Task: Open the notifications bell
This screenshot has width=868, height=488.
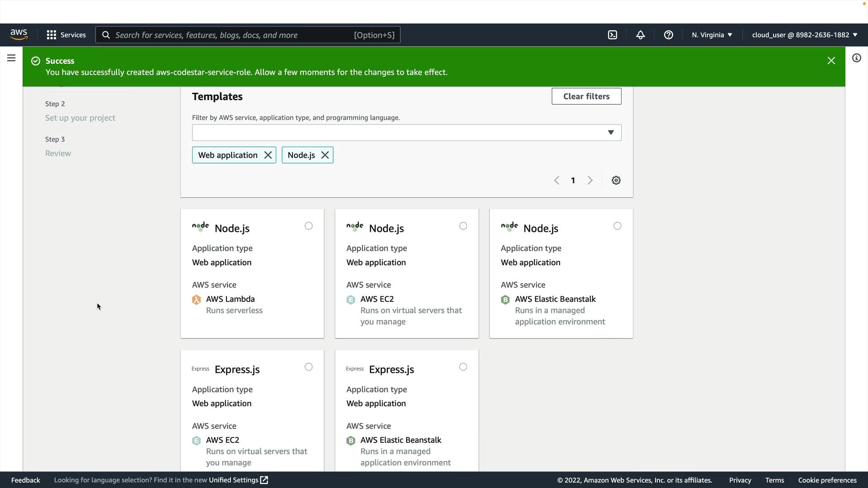Action: [640, 35]
